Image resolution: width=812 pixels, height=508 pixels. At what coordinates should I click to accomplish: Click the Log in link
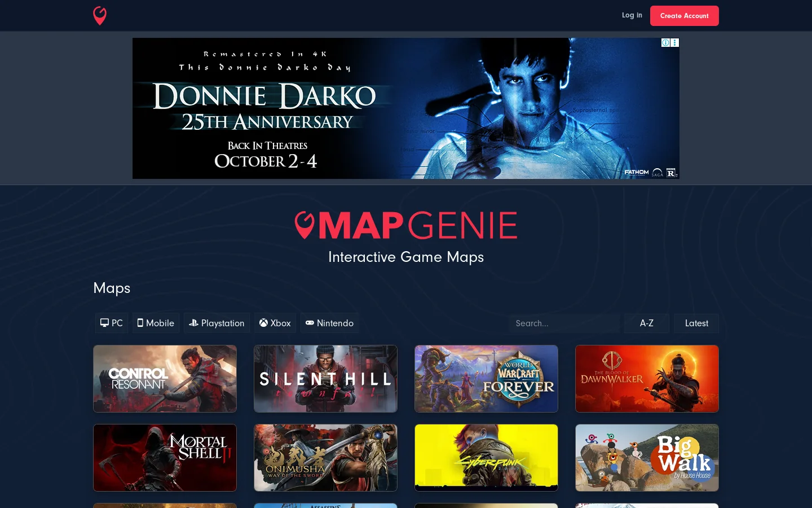point(632,15)
